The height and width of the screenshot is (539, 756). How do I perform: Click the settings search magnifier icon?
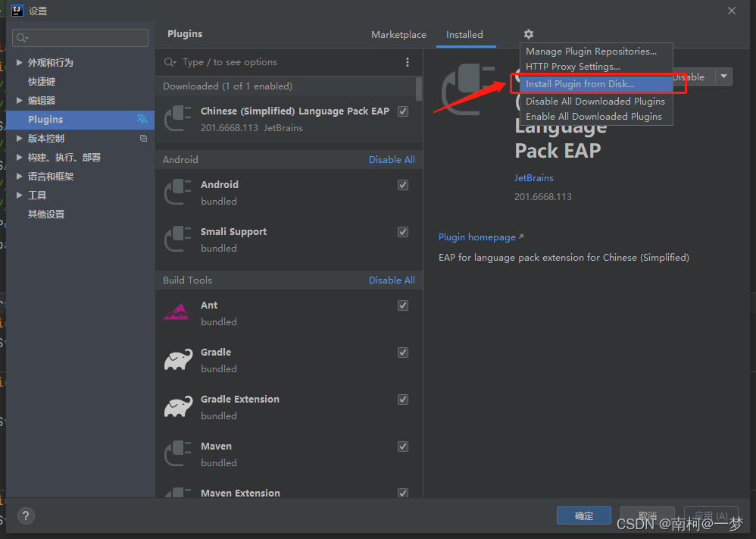(22, 38)
